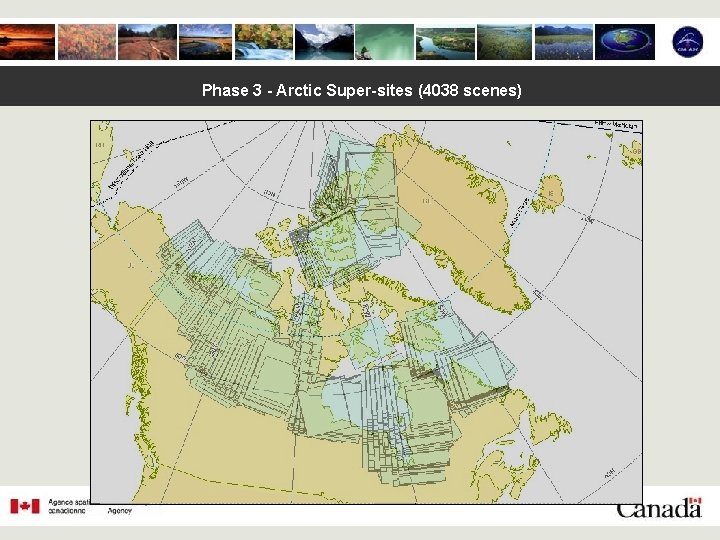The image size is (720, 540).
Task: Click the slide title 'Phase 3 - Arctic Super-sites (4038 scenes)'
Action: tap(362, 90)
